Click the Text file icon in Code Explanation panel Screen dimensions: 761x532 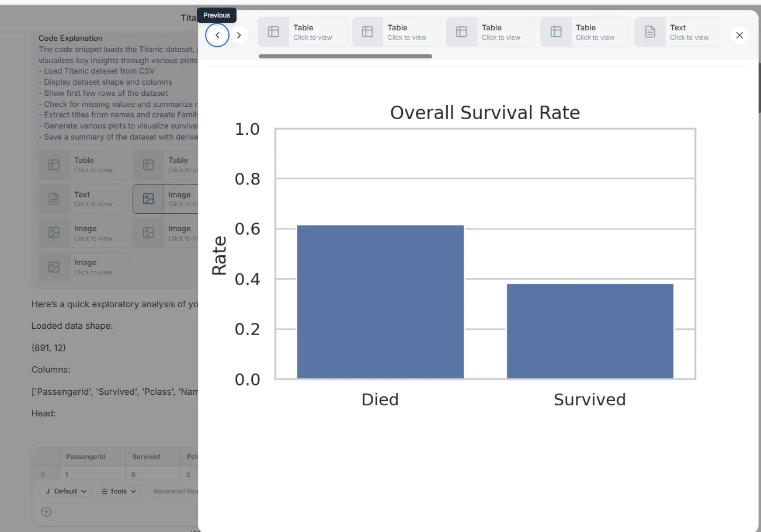(x=54, y=199)
